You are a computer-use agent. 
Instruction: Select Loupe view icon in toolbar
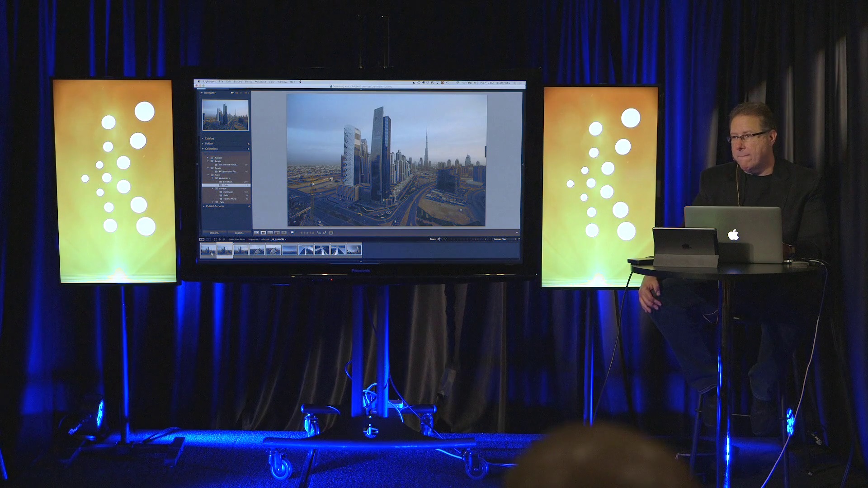(263, 233)
